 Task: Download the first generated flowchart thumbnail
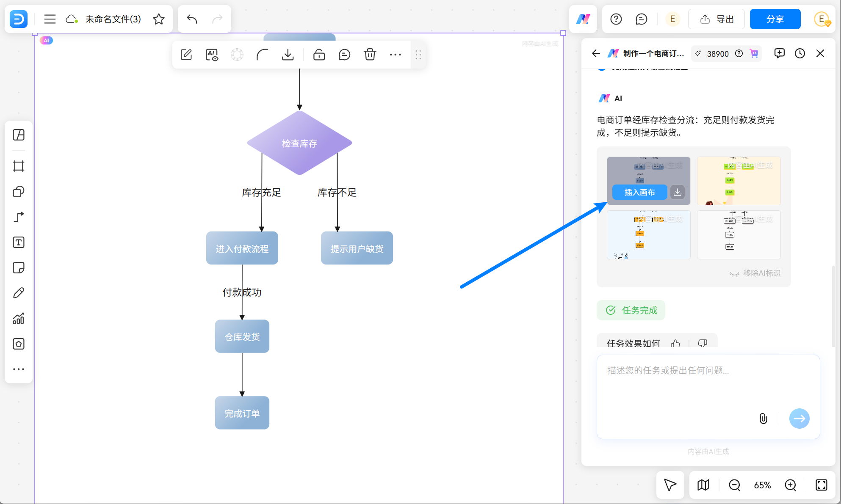(678, 192)
